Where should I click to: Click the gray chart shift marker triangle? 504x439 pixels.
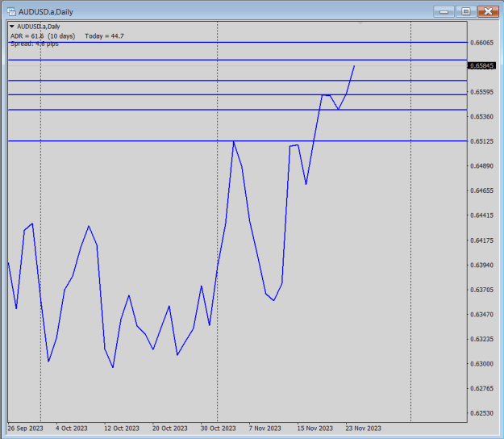point(360,23)
